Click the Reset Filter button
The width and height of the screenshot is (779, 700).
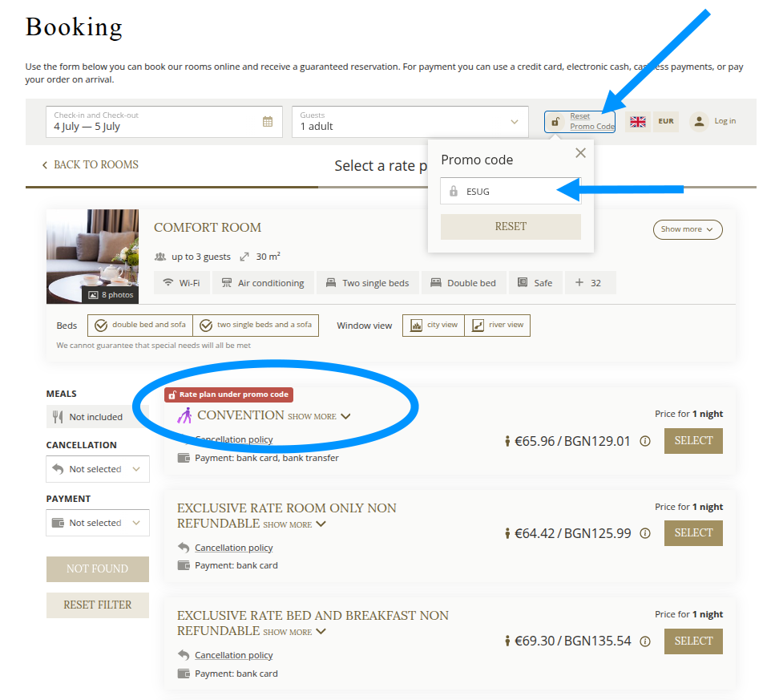click(x=98, y=605)
